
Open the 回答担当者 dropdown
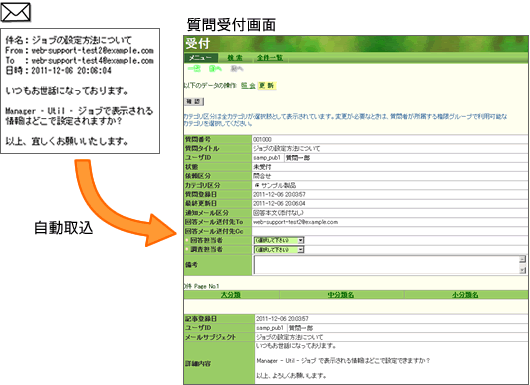coord(279,240)
